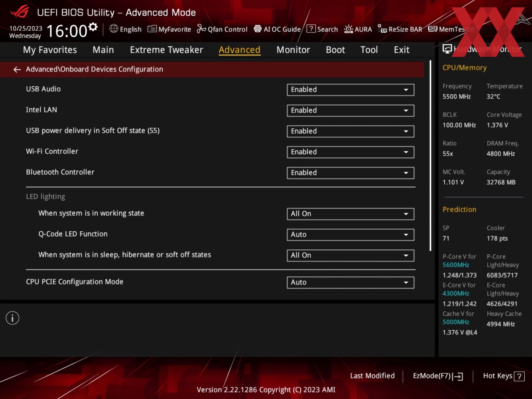532x399 pixels.
Task: Click the vertical scrollbar of settings list
Action: pos(430,156)
